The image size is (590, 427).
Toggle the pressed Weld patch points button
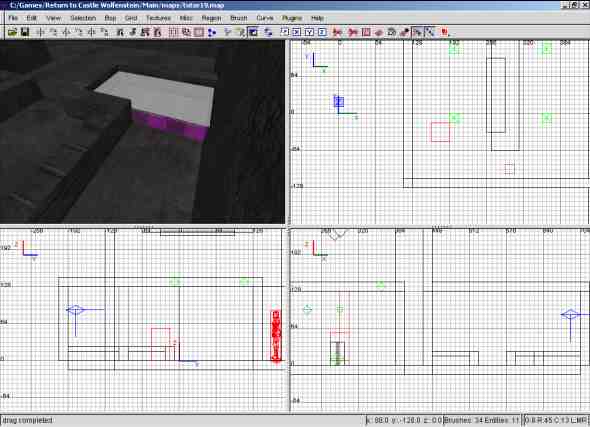[x=417, y=32]
